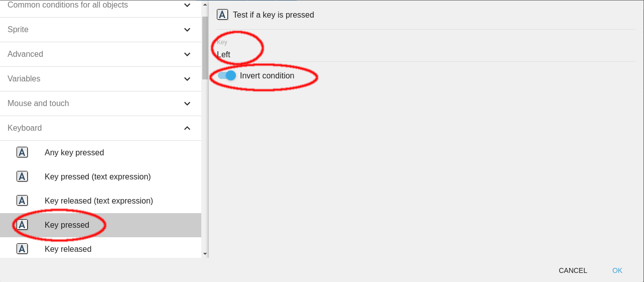Collapse the Keyboard category

coord(187,128)
